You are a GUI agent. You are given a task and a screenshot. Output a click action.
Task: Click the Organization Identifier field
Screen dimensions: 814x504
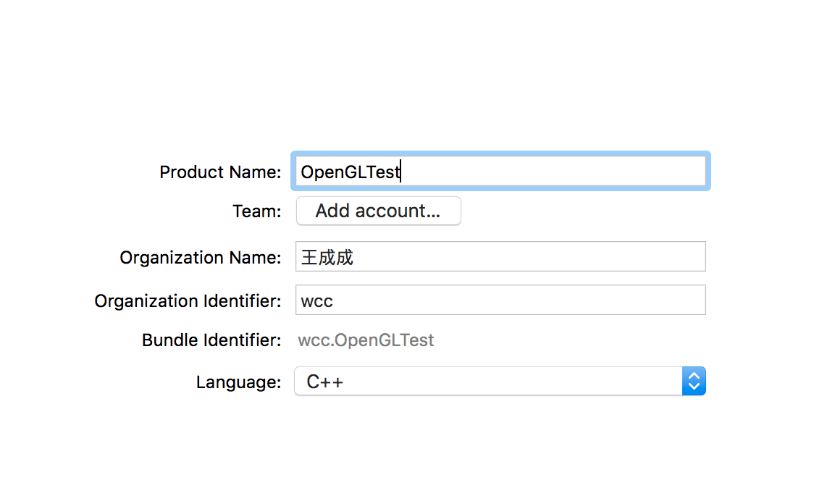tap(500, 300)
